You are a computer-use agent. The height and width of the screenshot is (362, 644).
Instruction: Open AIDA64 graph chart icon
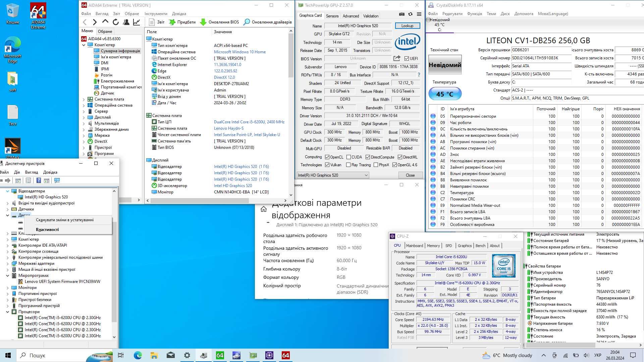[x=137, y=22]
